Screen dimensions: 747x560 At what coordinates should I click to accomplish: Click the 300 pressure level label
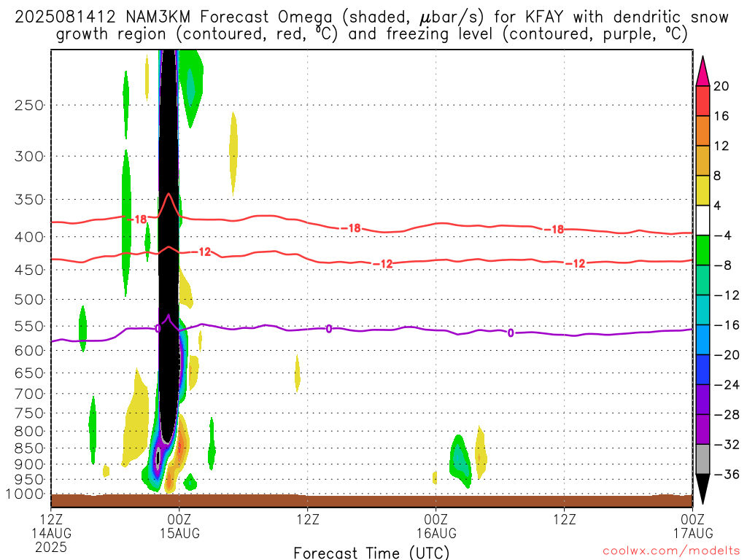(x=29, y=156)
